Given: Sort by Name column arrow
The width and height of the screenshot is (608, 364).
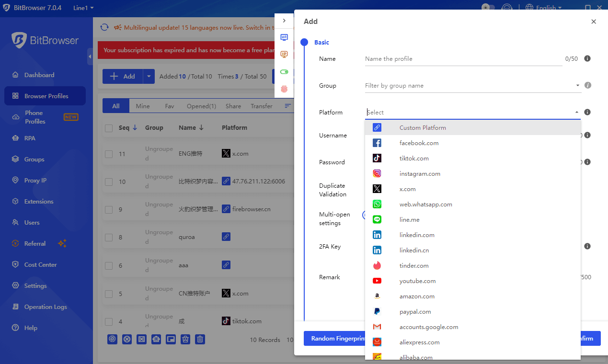Looking at the screenshot, I should 201,127.
